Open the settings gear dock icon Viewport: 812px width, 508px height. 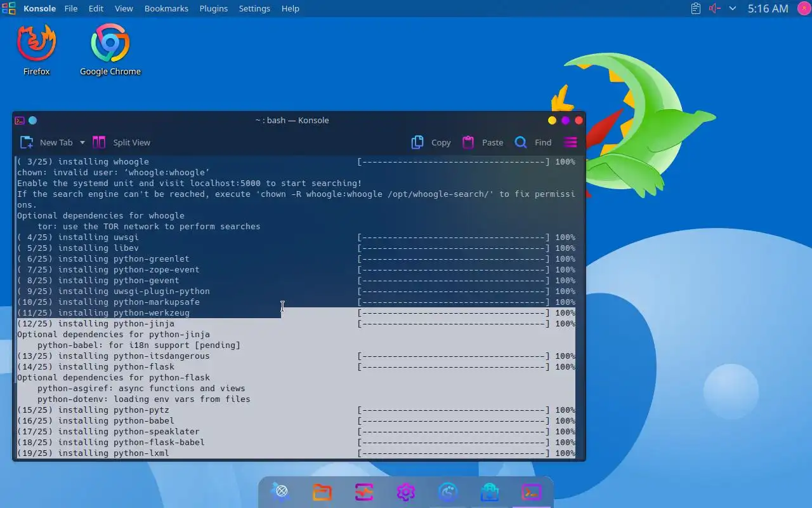[406, 491]
